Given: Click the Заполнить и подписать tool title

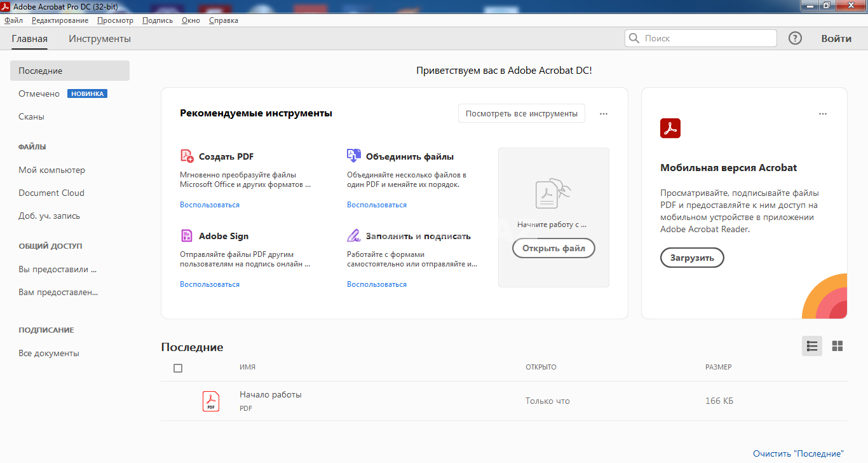Looking at the screenshot, I should tap(418, 236).
